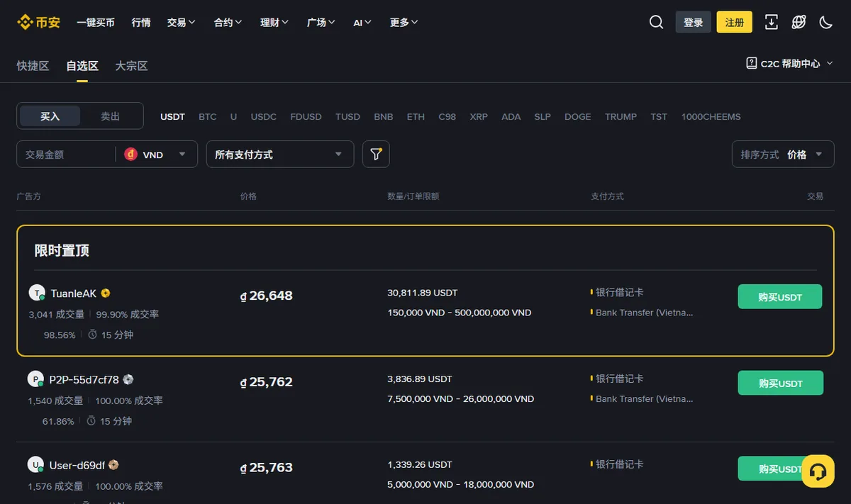Image resolution: width=851 pixels, height=504 pixels.
Task: Click 购买USDT for TuanleAK
Action: pos(780,297)
